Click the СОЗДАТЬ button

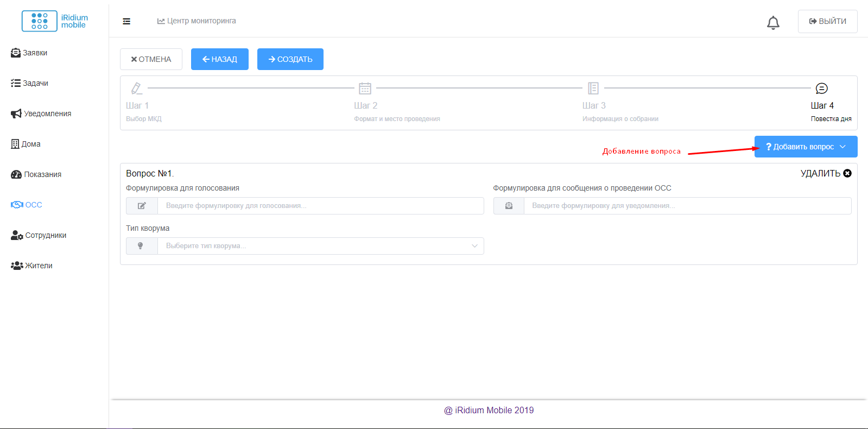click(x=290, y=59)
